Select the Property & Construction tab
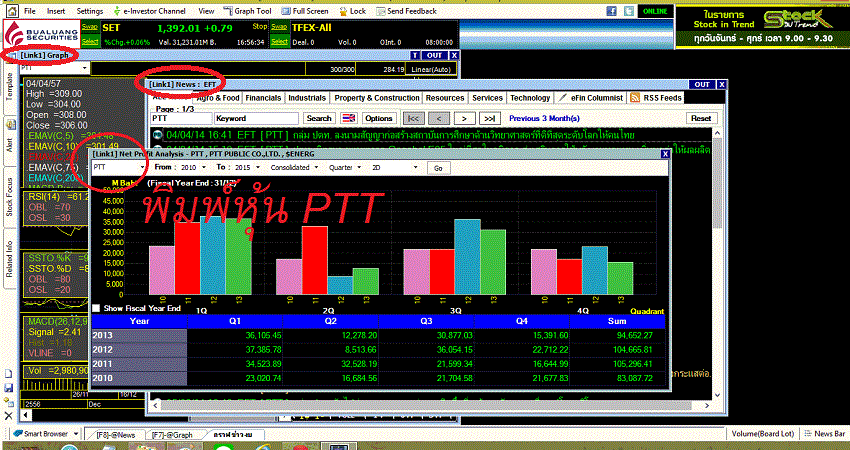 pyautogui.click(x=377, y=98)
